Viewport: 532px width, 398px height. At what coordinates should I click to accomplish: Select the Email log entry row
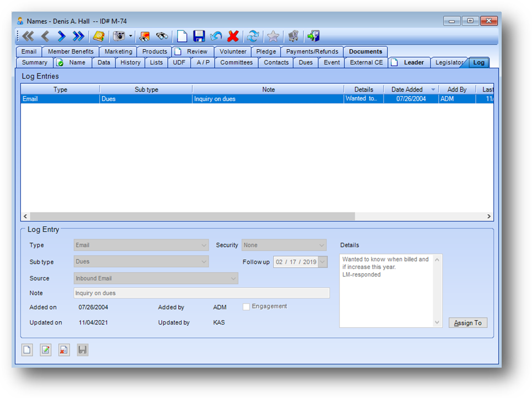click(x=257, y=99)
